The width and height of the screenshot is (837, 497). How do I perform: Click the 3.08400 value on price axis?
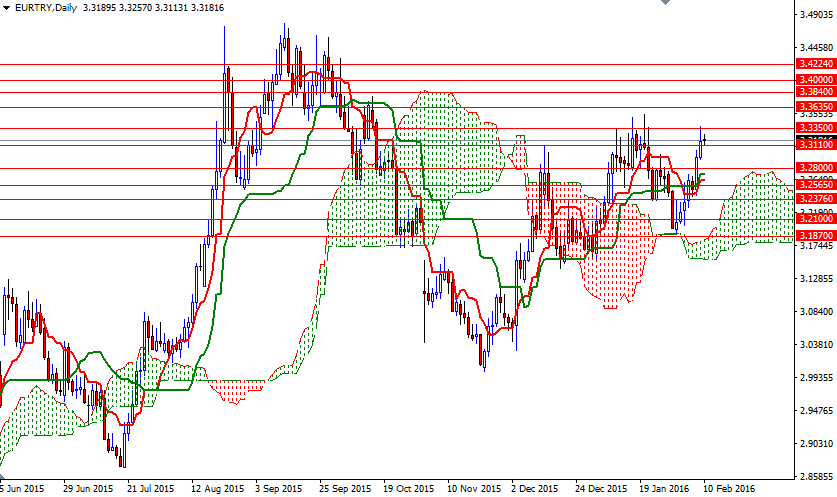pyautogui.click(x=816, y=312)
